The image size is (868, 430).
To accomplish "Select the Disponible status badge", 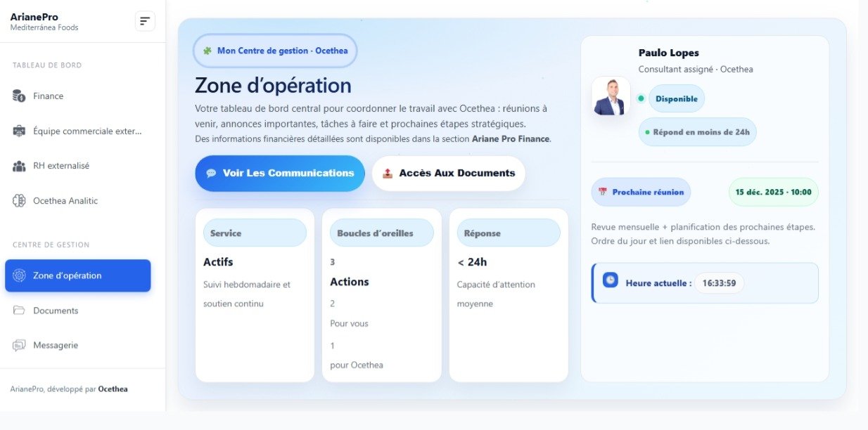I will [676, 99].
